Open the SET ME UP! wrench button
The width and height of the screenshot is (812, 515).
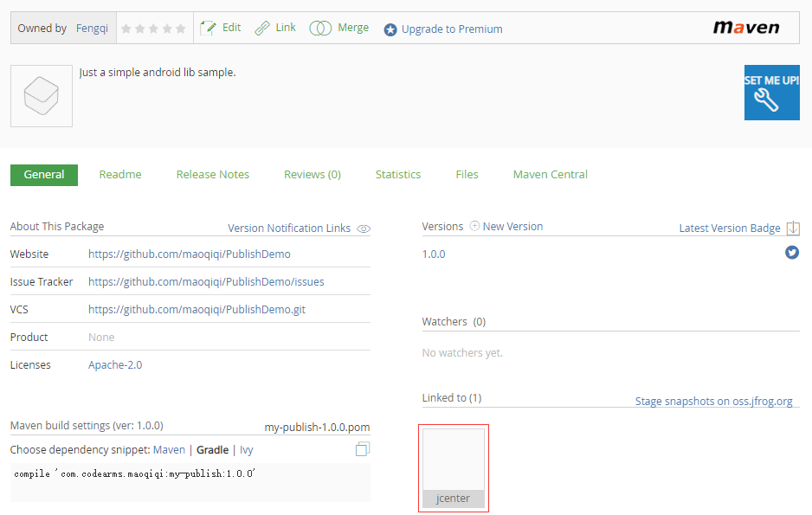tap(771, 93)
